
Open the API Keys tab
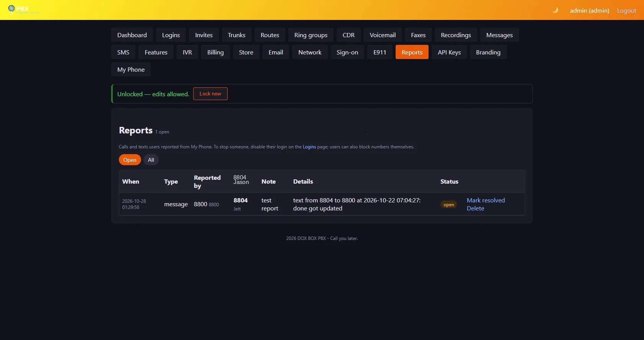coord(449,52)
